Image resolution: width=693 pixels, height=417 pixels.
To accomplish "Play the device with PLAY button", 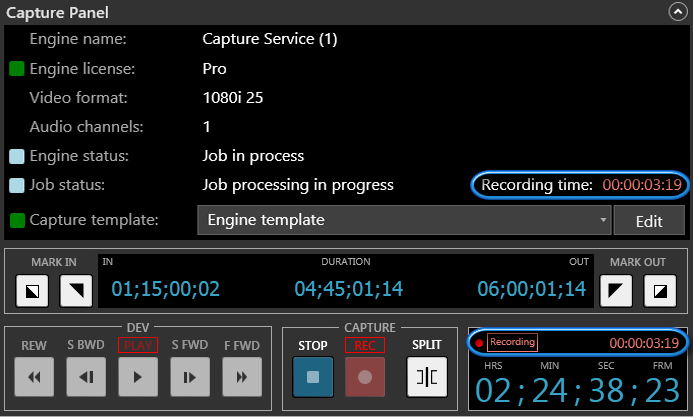I will [138, 377].
